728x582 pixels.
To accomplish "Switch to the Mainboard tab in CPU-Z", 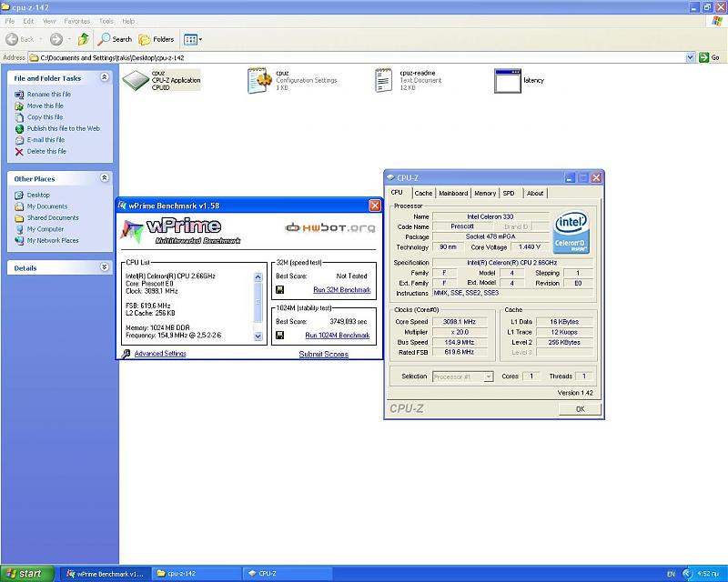I will (453, 193).
